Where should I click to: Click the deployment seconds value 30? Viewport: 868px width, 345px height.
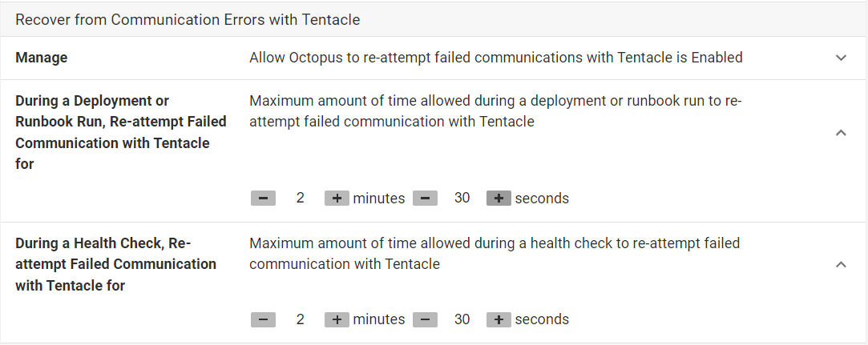(462, 199)
